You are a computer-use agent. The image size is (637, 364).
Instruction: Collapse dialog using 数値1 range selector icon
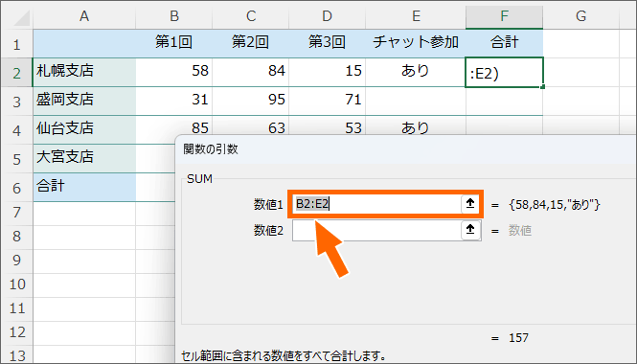click(470, 203)
